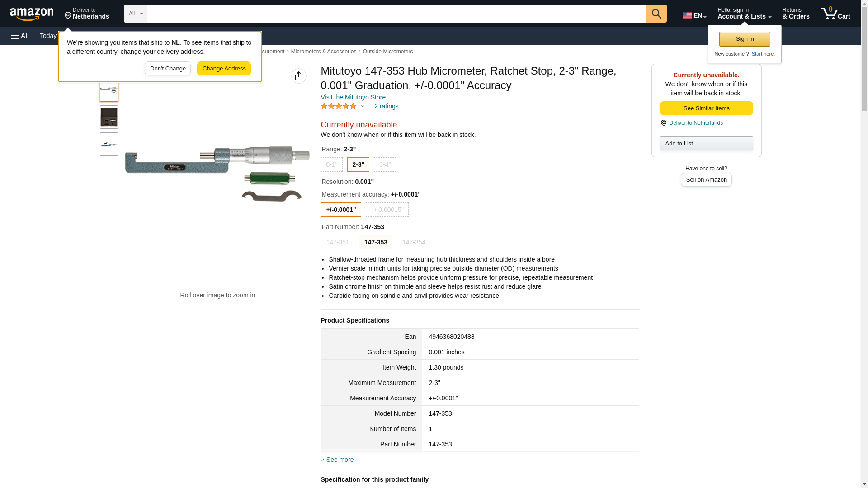This screenshot has height=488, width=868.
Task: Select the 0-1" range option
Action: point(331,164)
